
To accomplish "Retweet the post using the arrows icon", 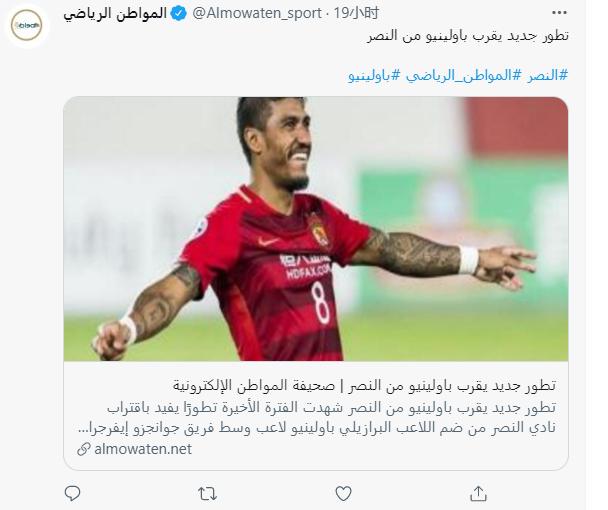I will click(207, 494).
